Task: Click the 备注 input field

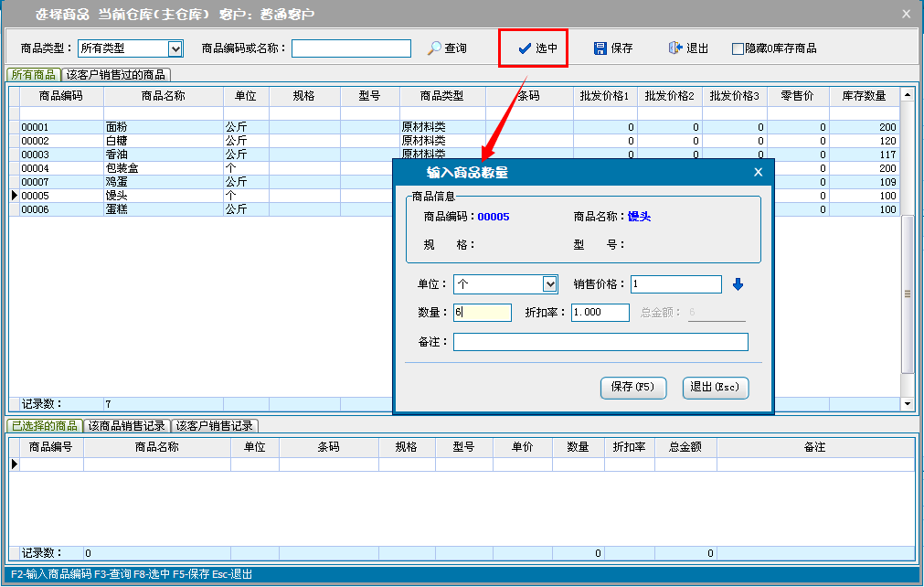Action: (x=600, y=342)
